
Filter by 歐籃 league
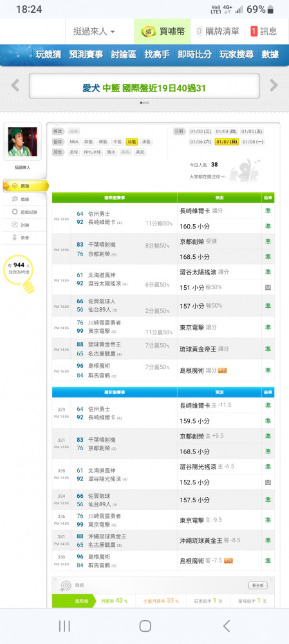click(88, 142)
